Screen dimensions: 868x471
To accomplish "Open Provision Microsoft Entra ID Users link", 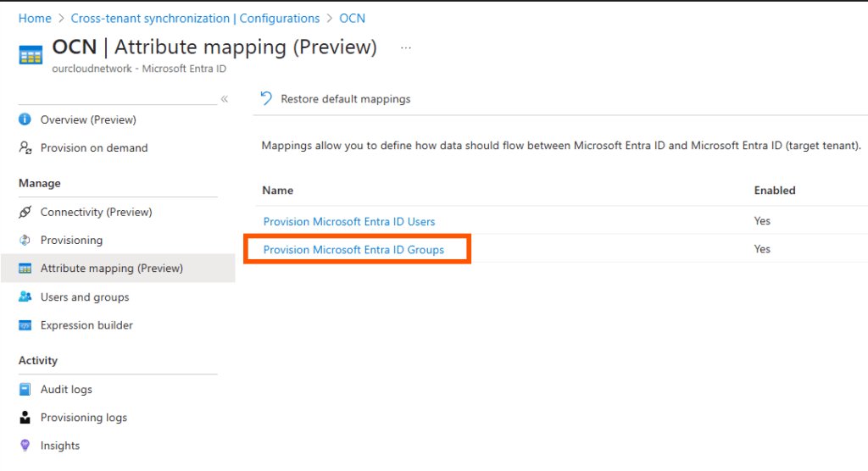I will pos(349,221).
